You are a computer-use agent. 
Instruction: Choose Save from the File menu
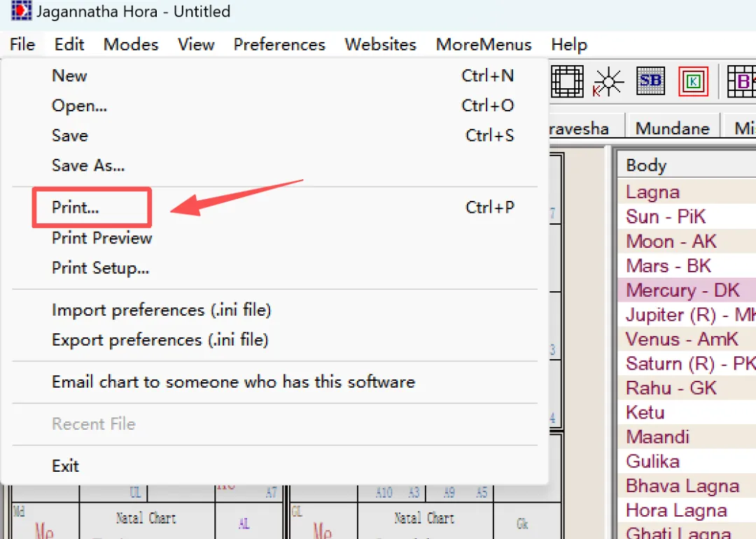[x=275, y=136]
